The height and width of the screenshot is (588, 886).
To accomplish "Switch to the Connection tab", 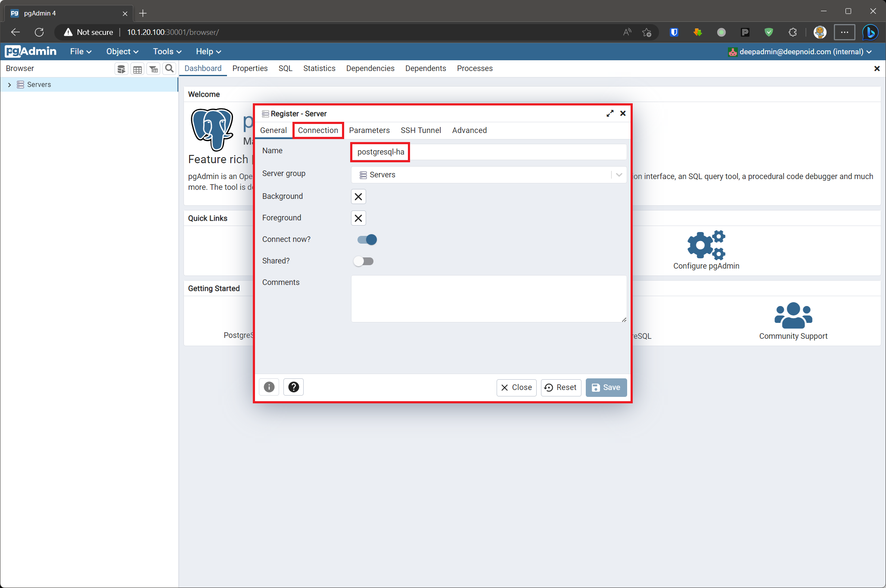I will (x=318, y=130).
